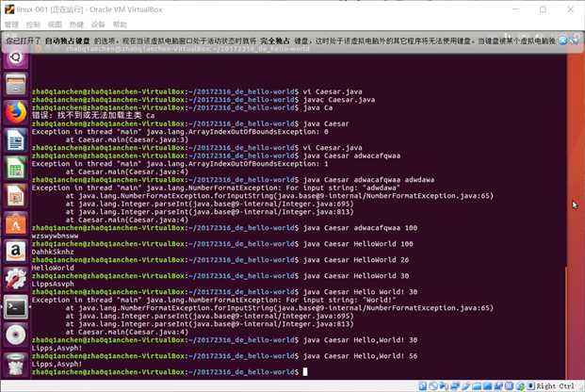The width and height of the screenshot is (585, 392).
Task: Click the VirtualBox mouse integration status icon
Action: point(520,386)
